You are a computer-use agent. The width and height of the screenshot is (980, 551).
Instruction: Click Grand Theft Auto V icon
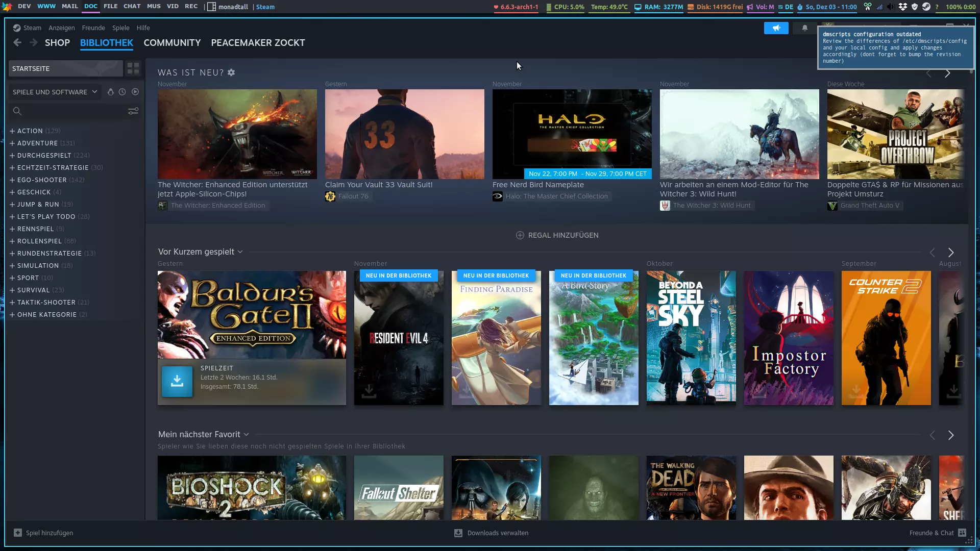pyautogui.click(x=832, y=206)
